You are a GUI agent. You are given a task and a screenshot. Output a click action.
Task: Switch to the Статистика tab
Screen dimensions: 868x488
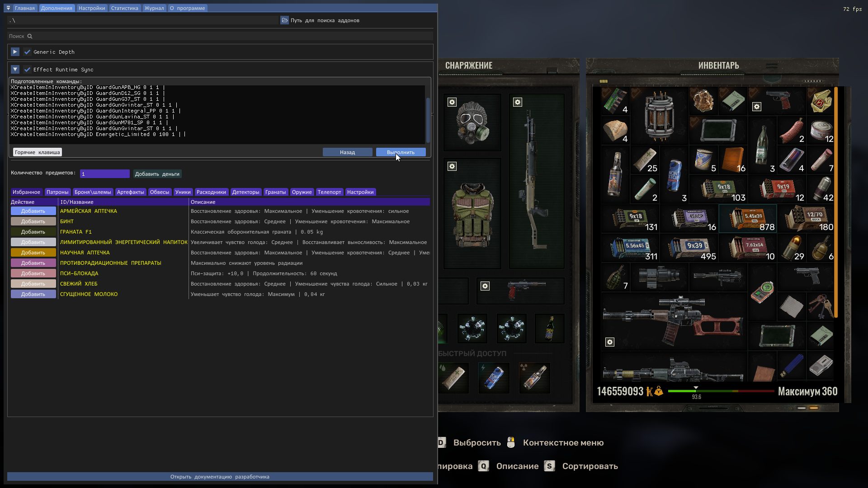125,8
